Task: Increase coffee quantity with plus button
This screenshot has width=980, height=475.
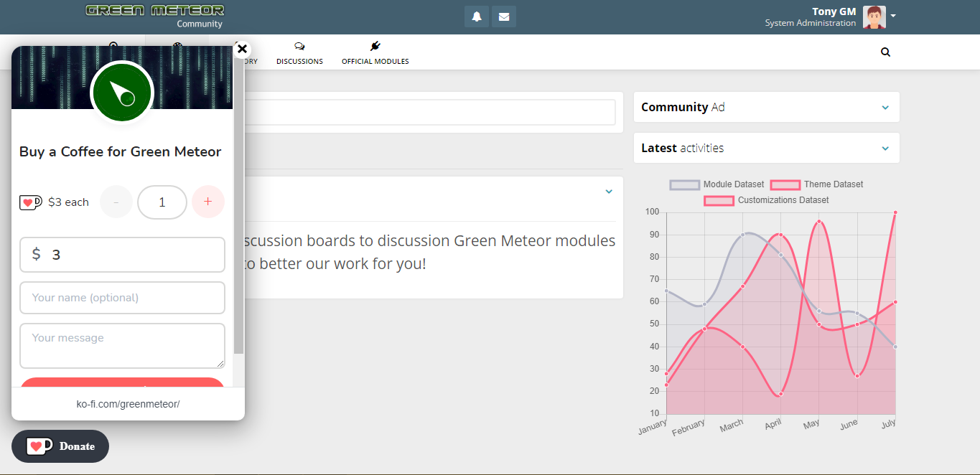Action: tap(208, 202)
